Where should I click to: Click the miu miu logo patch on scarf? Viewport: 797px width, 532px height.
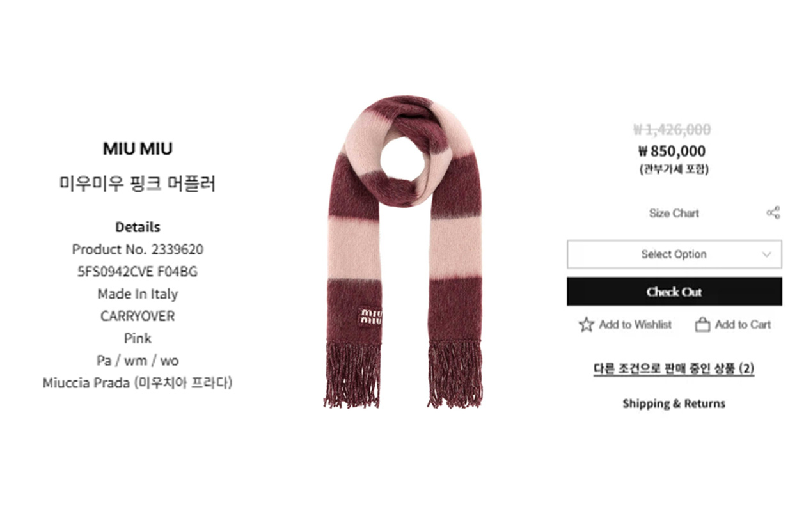tap(370, 316)
